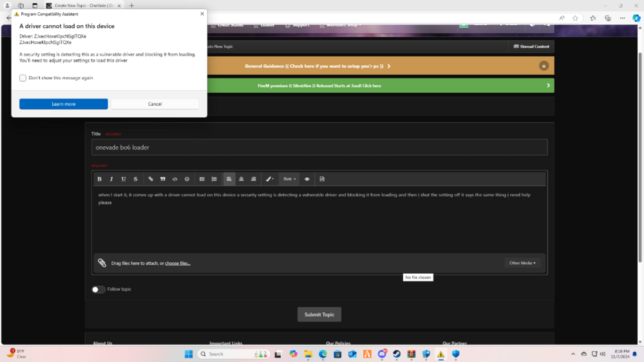Insert a numbered list
Image resolution: width=644 pixels, height=362 pixels.
pos(214,179)
